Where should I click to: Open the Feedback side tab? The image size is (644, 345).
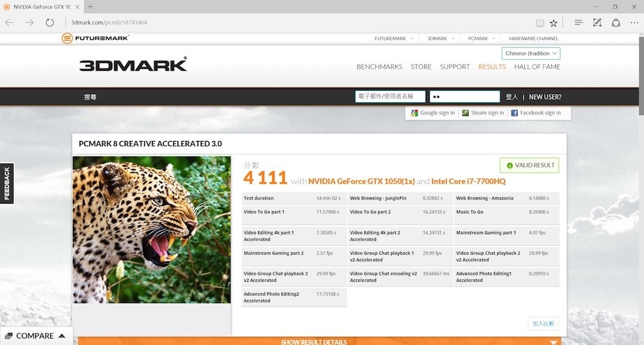pyautogui.click(x=6, y=183)
